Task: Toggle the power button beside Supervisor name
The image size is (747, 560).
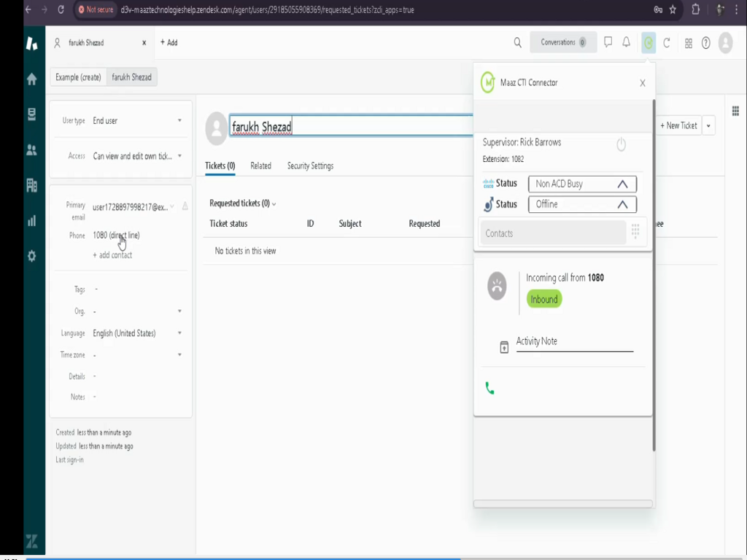Action: (x=621, y=144)
